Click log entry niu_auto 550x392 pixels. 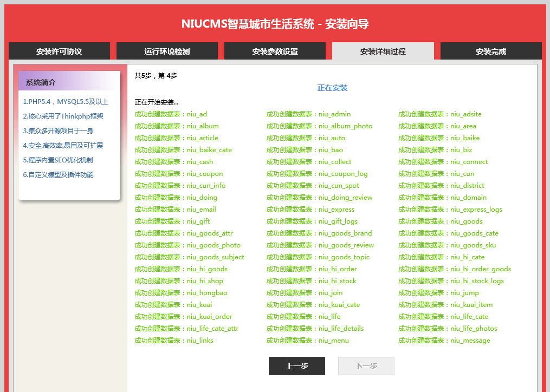tap(306, 138)
